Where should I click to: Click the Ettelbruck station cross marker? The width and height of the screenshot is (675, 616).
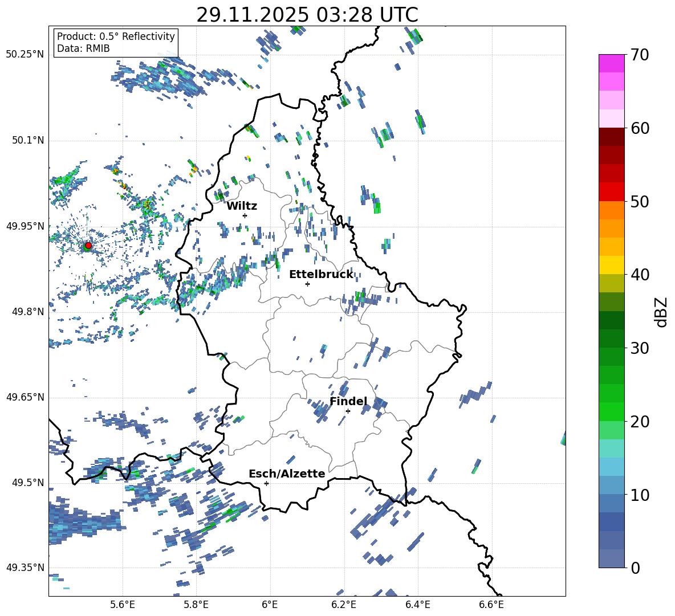pos(307,284)
